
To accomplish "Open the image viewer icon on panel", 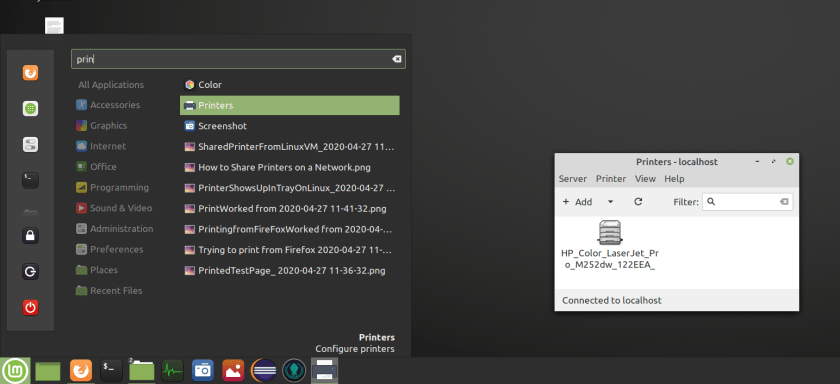I will [x=233, y=370].
